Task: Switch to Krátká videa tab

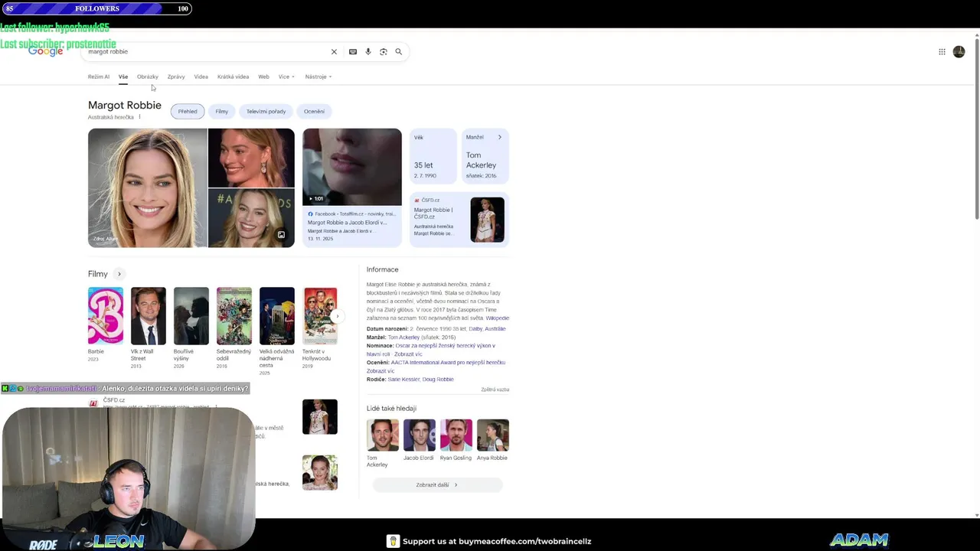Action: click(x=233, y=77)
